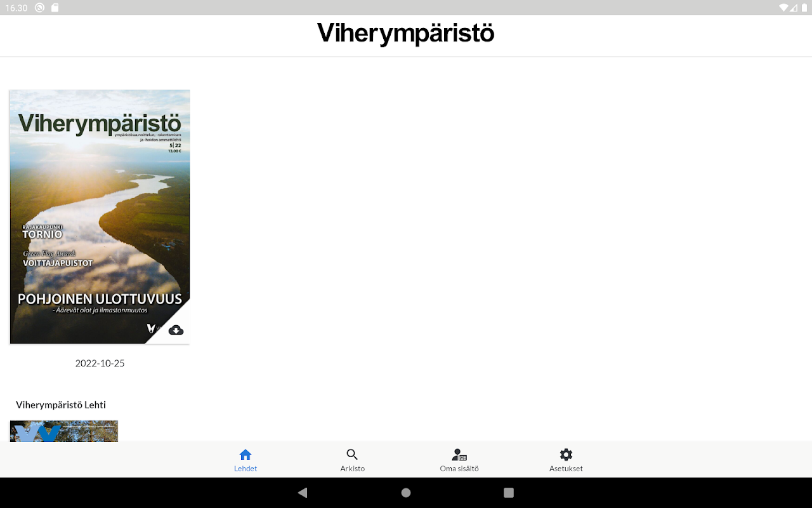
Task: Tap the Wi-Fi status bar icon
Action: coord(784,8)
